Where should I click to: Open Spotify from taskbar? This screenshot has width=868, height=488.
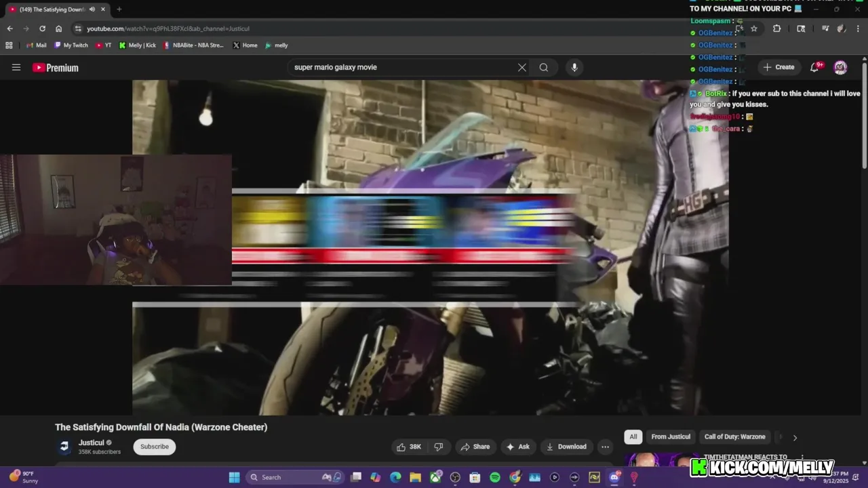[495, 477]
